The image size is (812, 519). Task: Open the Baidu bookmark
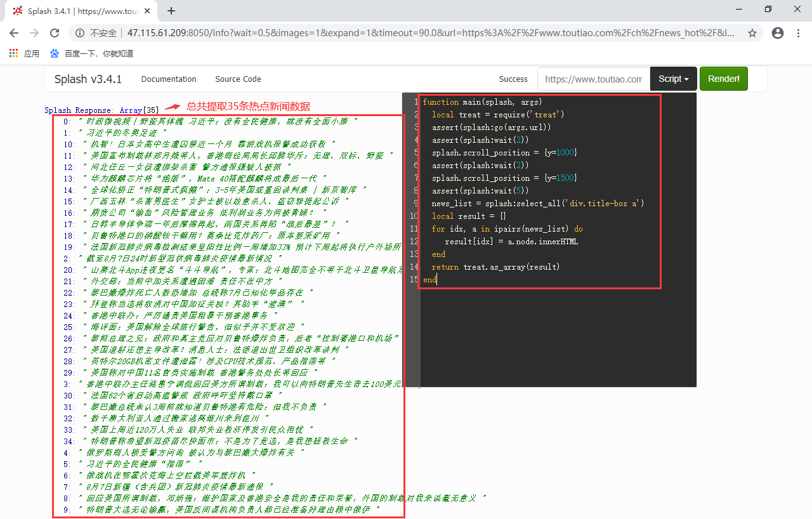(91, 53)
